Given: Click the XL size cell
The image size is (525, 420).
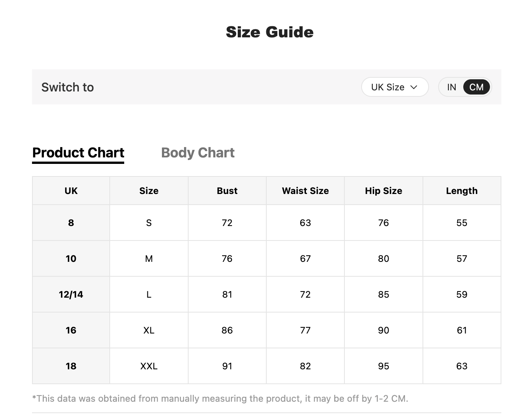Looking at the screenshot, I should coord(149,330).
